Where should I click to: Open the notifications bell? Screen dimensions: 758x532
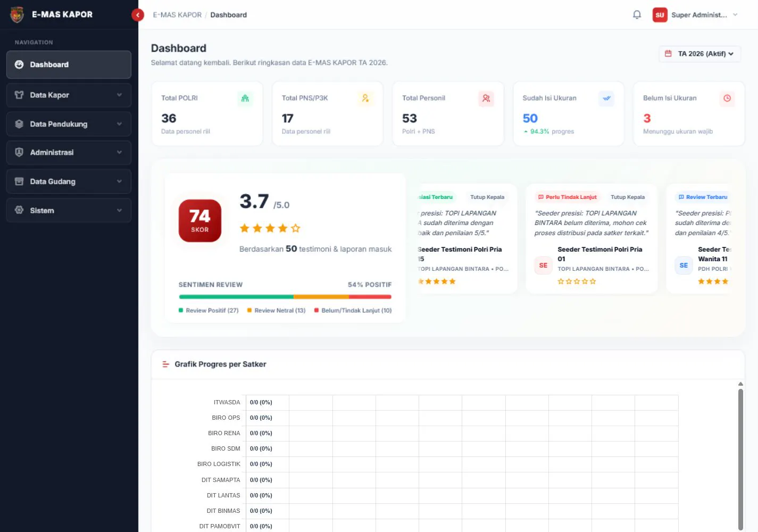[x=637, y=15]
